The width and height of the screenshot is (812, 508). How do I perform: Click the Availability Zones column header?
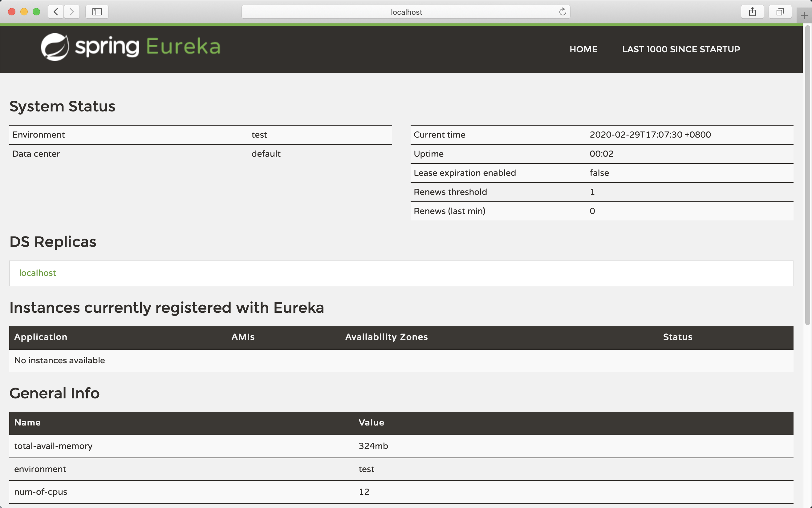click(386, 337)
